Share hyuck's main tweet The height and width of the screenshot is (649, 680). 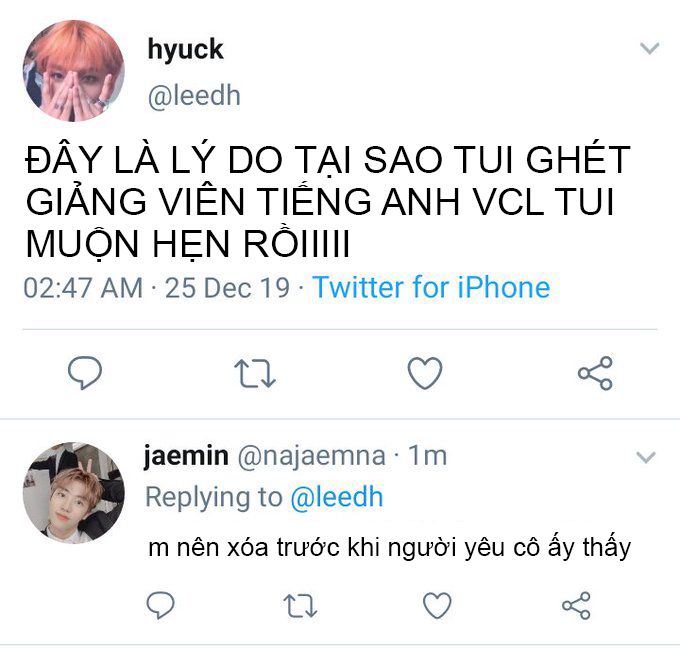pos(595,373)
